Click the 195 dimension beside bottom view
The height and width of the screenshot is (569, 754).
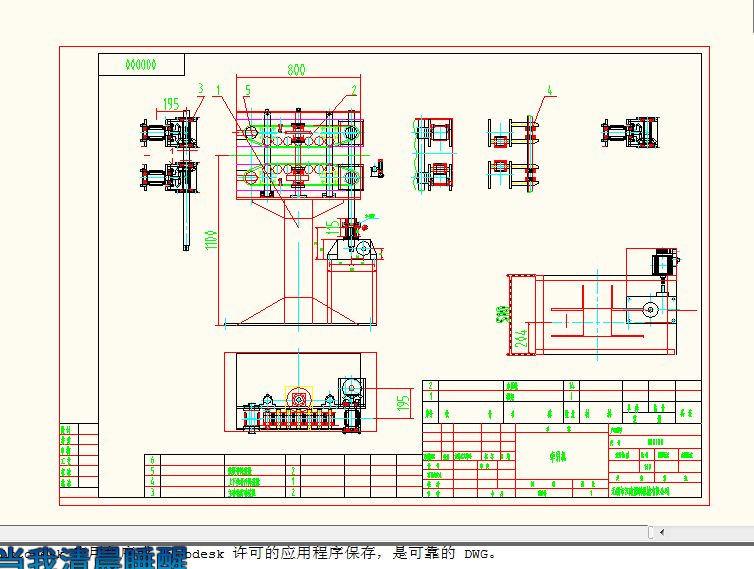pos(405,402)
